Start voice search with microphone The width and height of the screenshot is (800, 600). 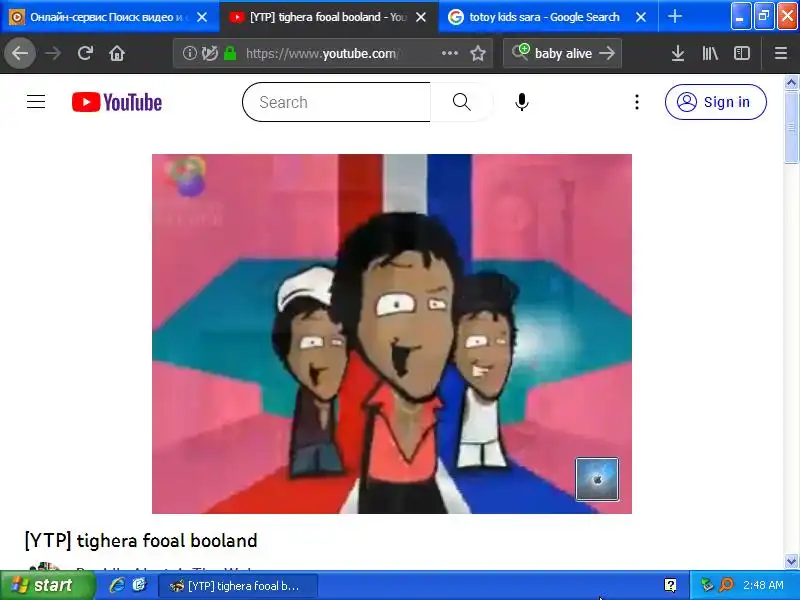(x=521, y=102)
